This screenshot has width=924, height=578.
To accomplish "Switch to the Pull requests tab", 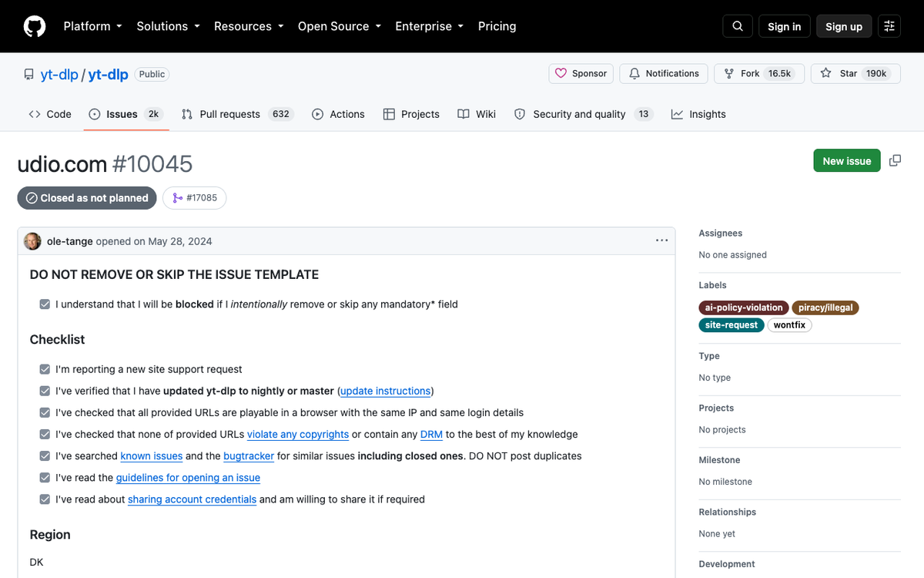I will (x=237, y=114).
